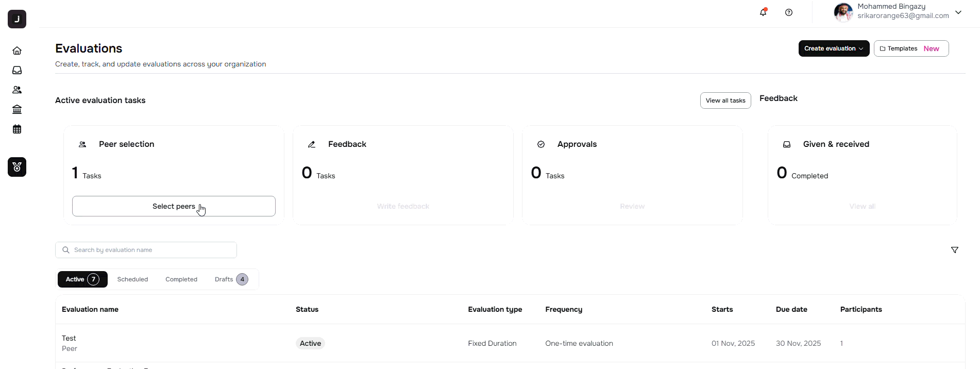Open the Calendar sidebar icon
980x369 pixels.
[17, 129]
